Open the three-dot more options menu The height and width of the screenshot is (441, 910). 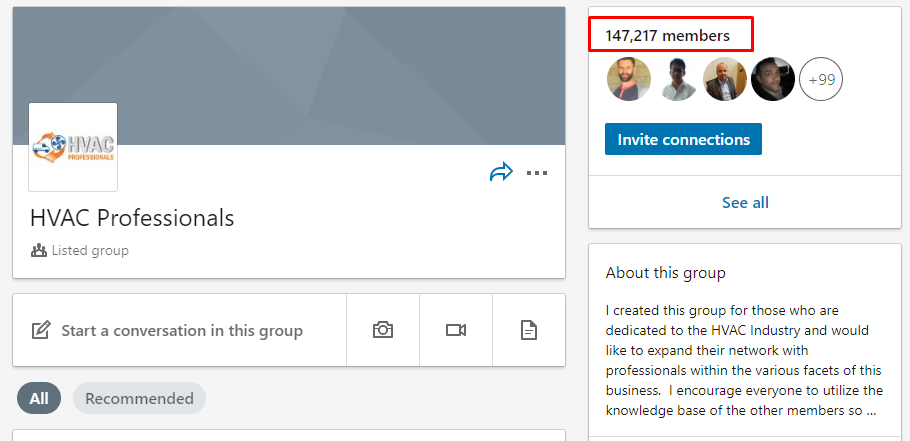click(537, 172)
